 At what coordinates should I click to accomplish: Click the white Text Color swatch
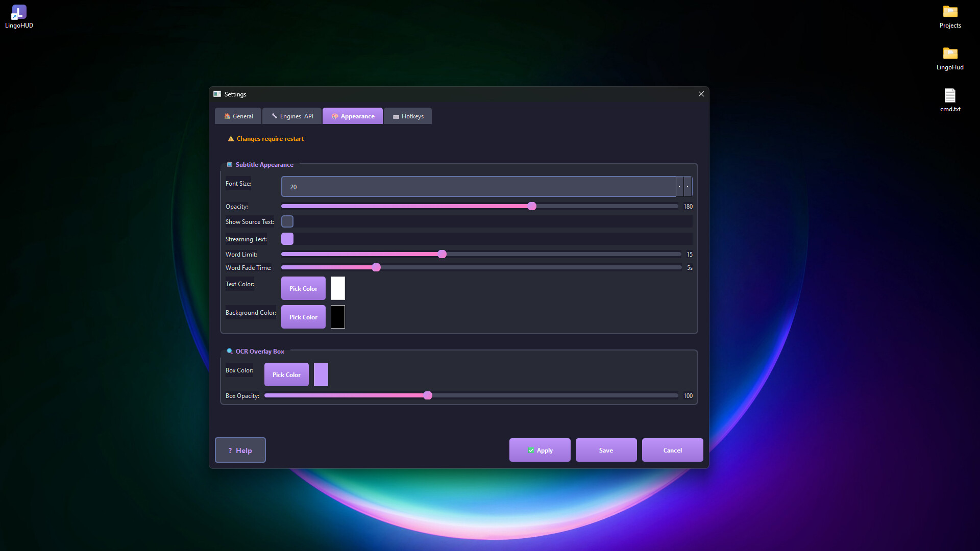point(337,288)
